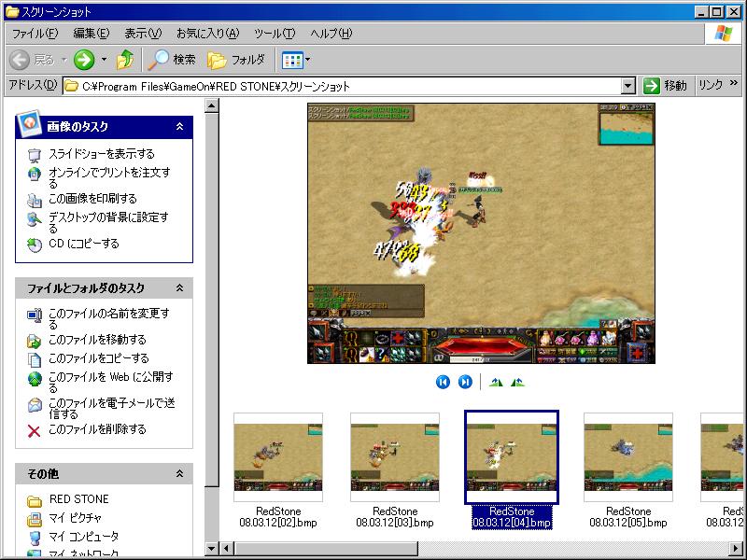Click the Go (移動) button
Viewport: 747px width, 560px height.
(665, 86)
